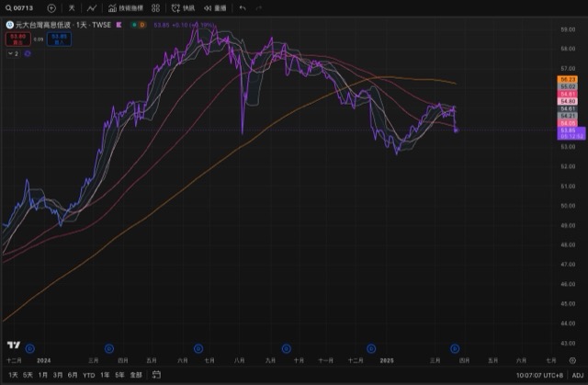Image resolution: width=588 pixels, height=385 pixels.
Task: Click the 元大台灣高息低波 · 1天 · TWSE title
Action: [63, 25]
